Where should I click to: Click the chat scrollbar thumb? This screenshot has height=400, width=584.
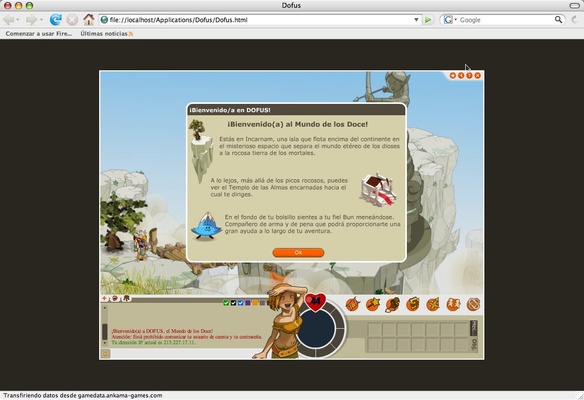(105, 331)
